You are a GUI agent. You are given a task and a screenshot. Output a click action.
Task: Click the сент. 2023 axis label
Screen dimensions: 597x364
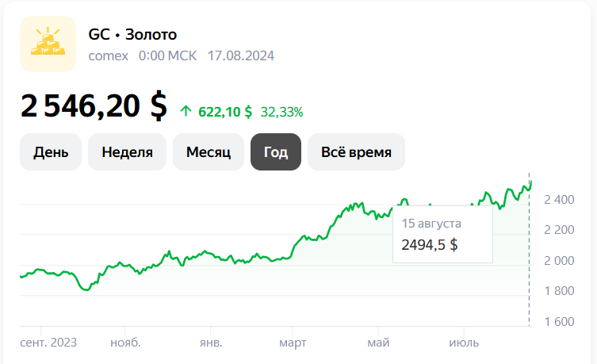48,343
